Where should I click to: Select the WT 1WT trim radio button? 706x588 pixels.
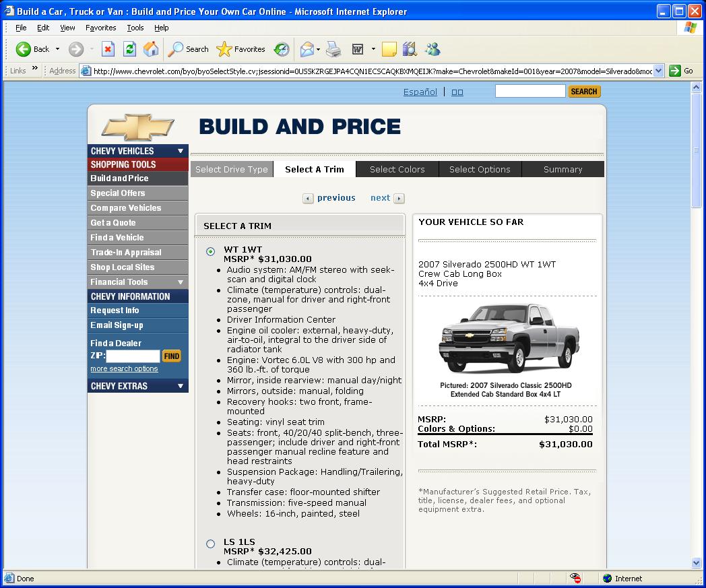coord(210,252)
